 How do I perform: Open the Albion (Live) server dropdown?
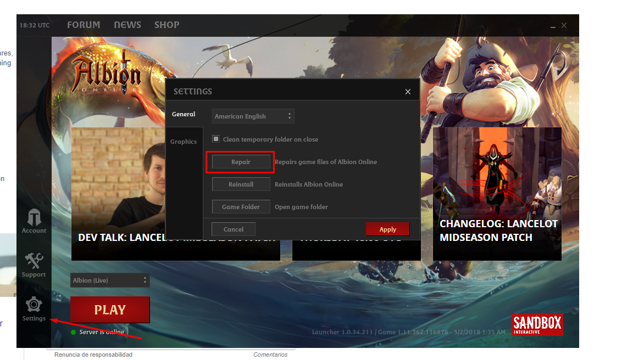[x=110, y=280]
